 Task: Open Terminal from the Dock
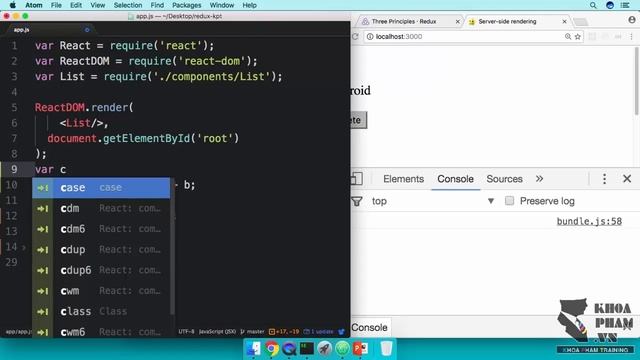click(x=307, y=348)
